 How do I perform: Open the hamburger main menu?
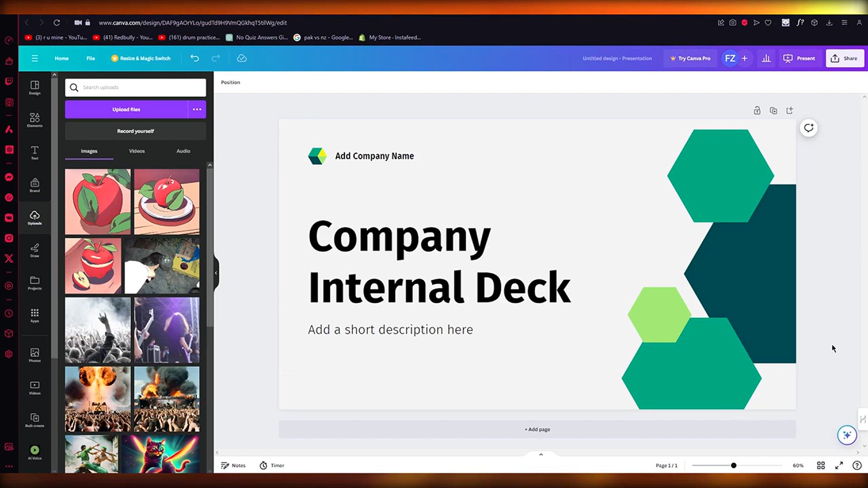[x=34, y=58]
